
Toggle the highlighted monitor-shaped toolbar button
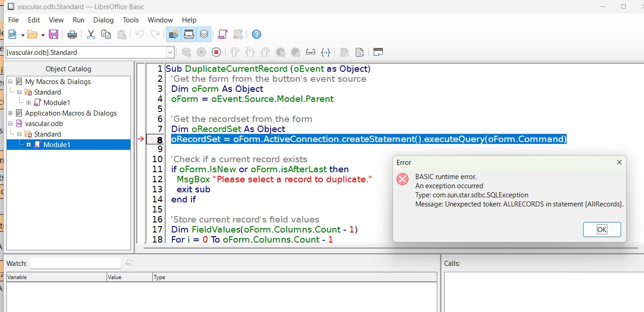(x=188, y=34)
